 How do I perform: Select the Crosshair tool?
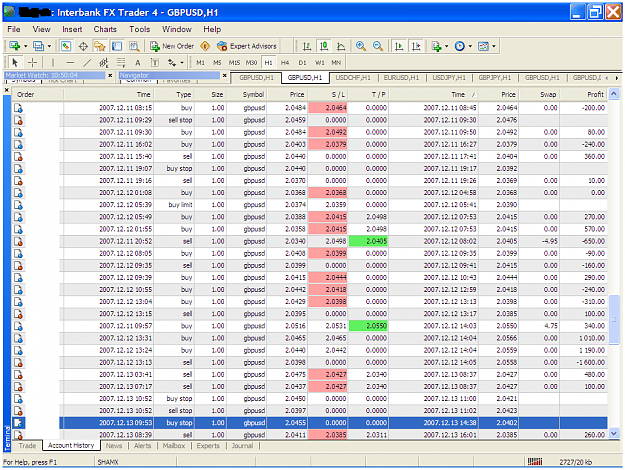[x=33, y=63]
